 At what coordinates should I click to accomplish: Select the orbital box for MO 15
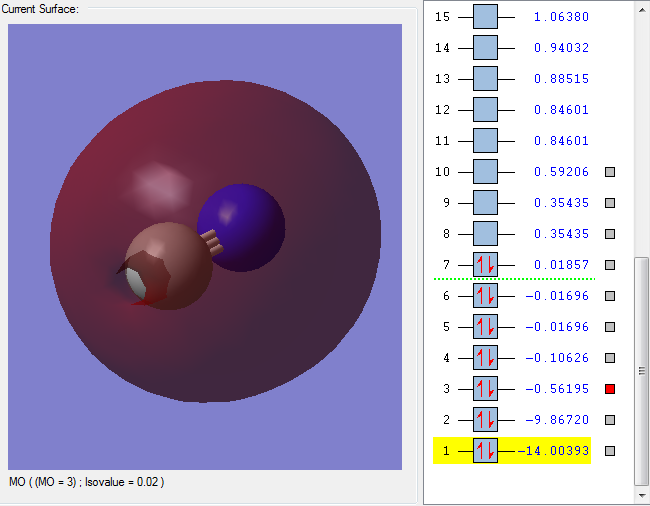point(485,17)
